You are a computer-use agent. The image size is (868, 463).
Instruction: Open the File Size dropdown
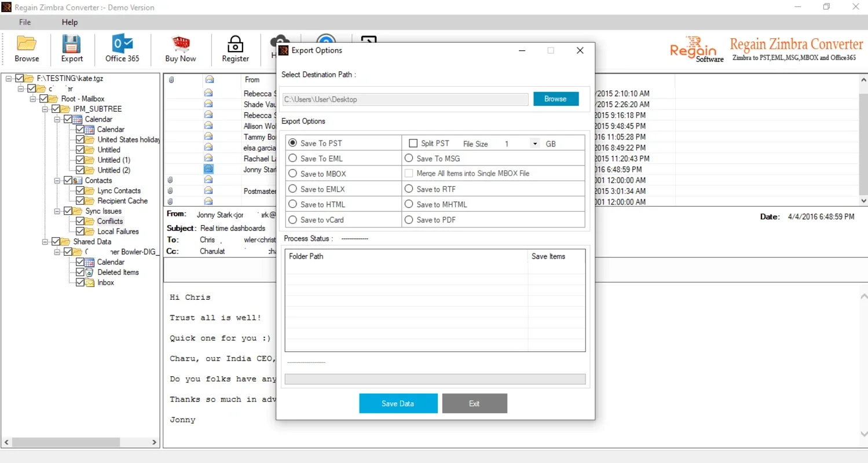[534, 144]
